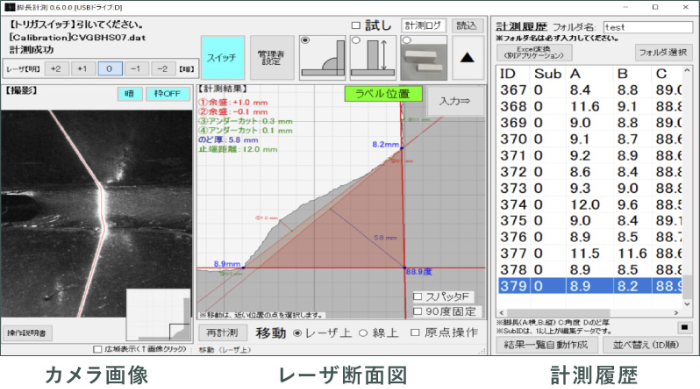
Task: Click the green ラベル位置 label
Action: pos(383,94)
